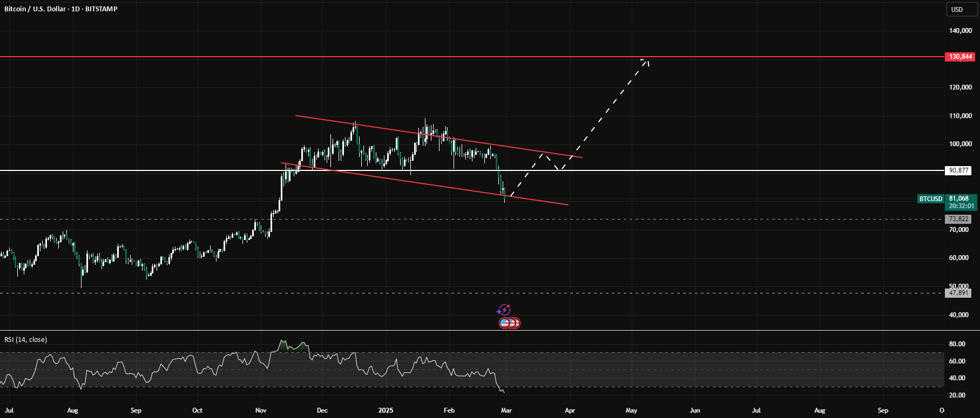Click the purple lightning news flash icon
The width and height of the screenshot is (980, 418).
click(503, 310)
